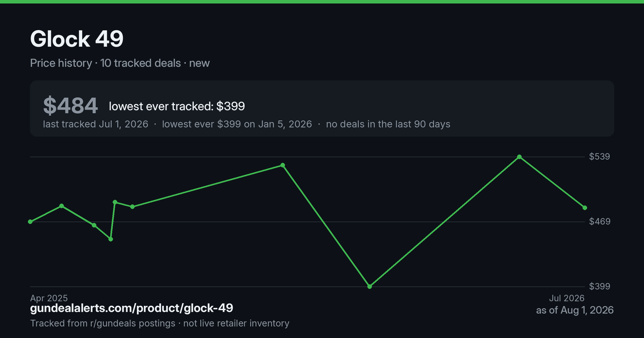Click the $539 y-axis label
The width and height of the screenshot is (644, 338).
point(600,157)
